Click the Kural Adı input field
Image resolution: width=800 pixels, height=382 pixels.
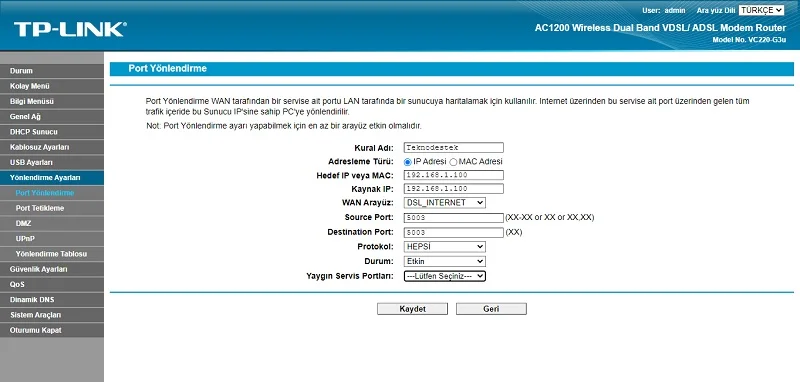454,147
